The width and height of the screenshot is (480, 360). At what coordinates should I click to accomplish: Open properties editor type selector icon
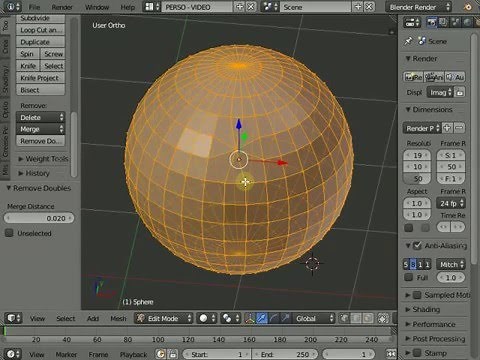pyautogui.click(x=412, y=23)
